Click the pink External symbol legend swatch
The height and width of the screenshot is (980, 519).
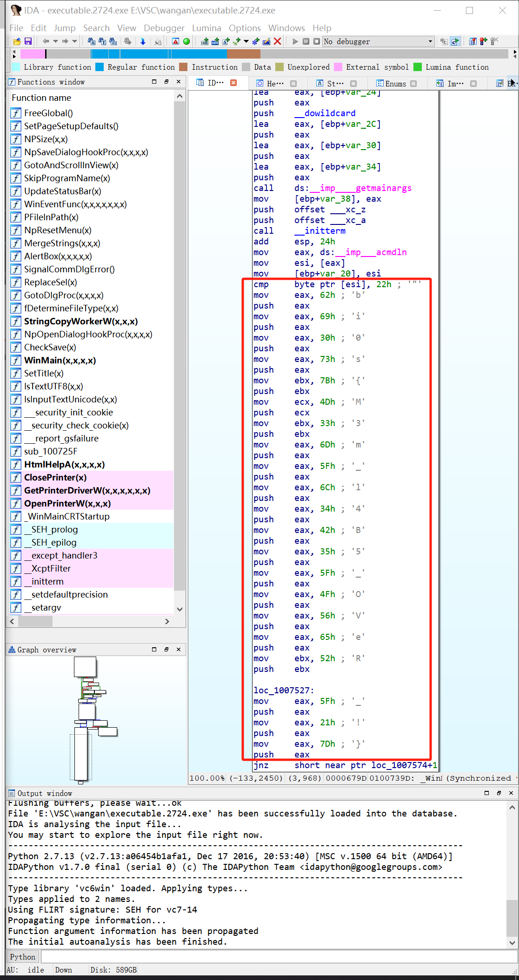click(x=338, y=67)
